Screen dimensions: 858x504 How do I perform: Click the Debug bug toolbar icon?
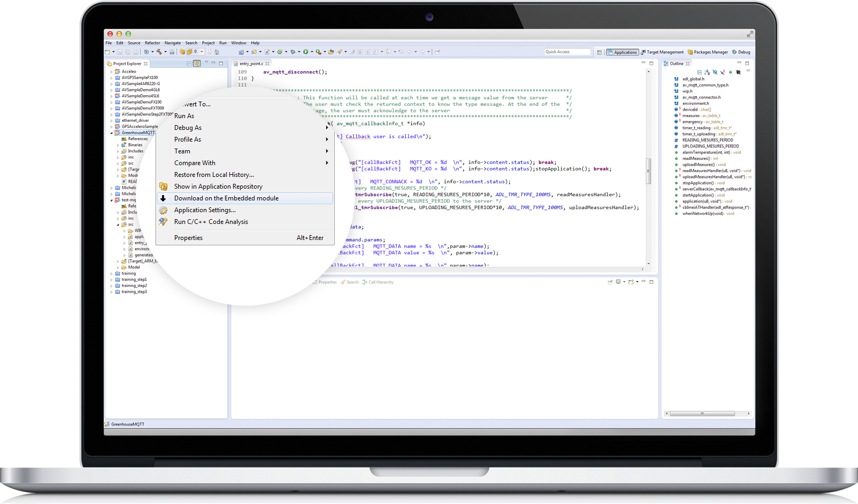pos(292,52)
